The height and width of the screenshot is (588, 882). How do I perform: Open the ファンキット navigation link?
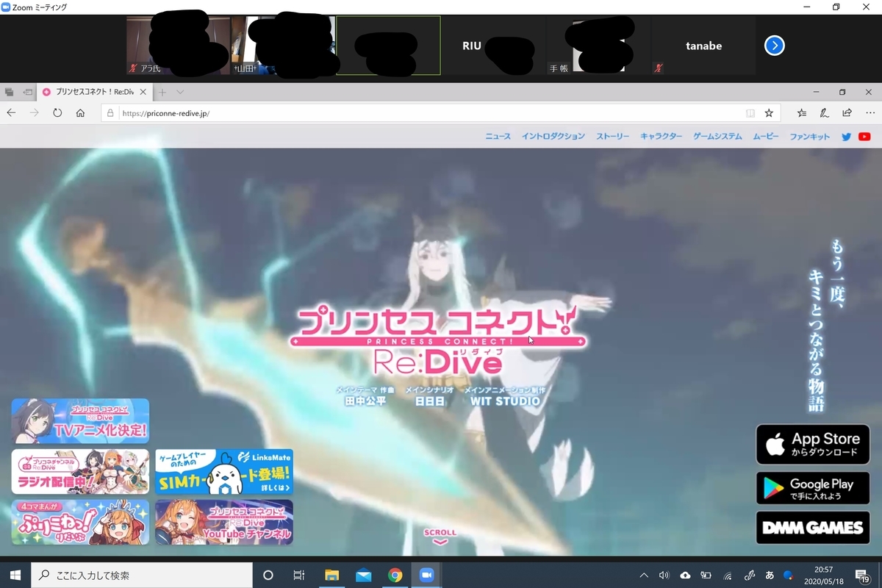click(x=809, y=137)
